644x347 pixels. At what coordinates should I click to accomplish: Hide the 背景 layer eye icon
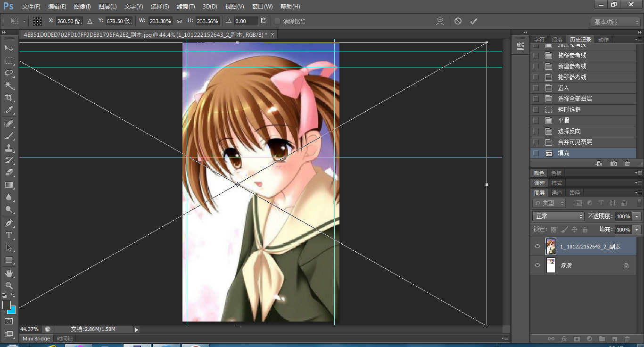pyautogui.click(x=537, y=265)
